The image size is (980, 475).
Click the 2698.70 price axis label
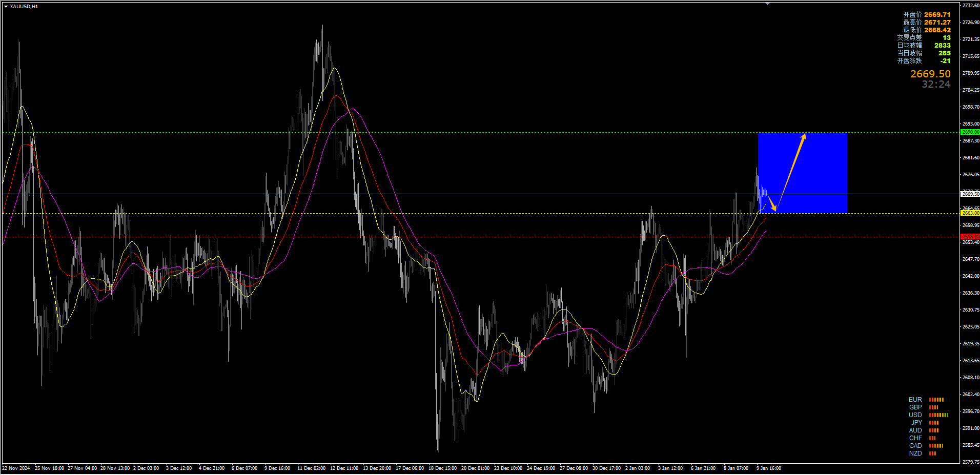tap(971, 107)
